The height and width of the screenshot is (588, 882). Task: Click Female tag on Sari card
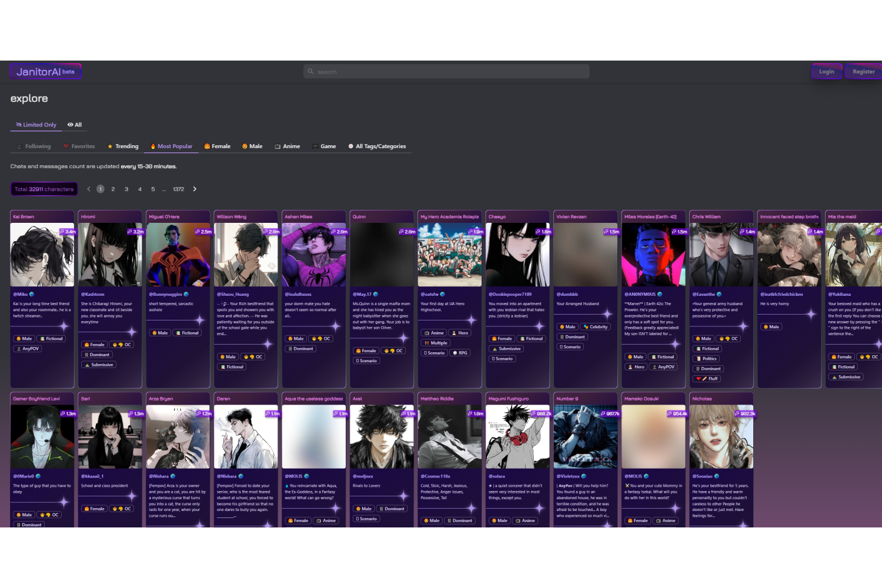(95, 509)
